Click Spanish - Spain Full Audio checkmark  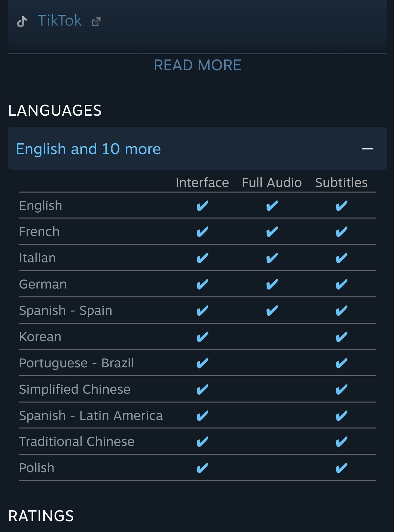pos(272,311)
